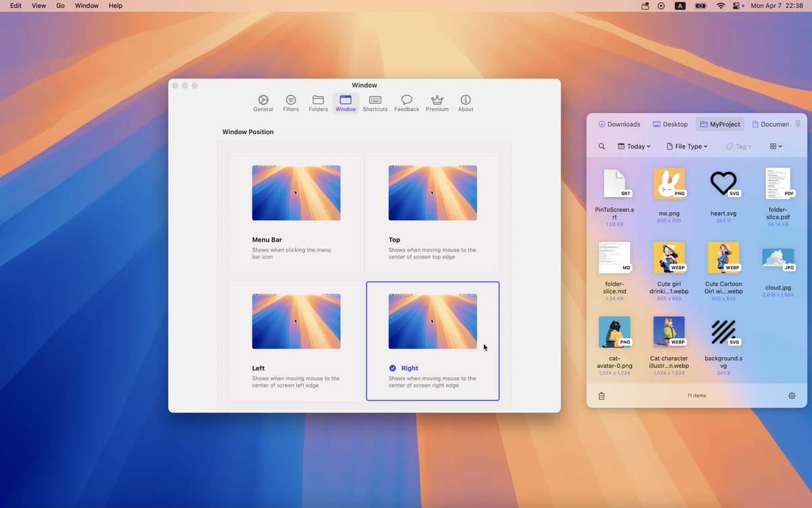Click the 11 items status text
The width and height of the screenshot is (812, 508).
click(x=696, y=396)
